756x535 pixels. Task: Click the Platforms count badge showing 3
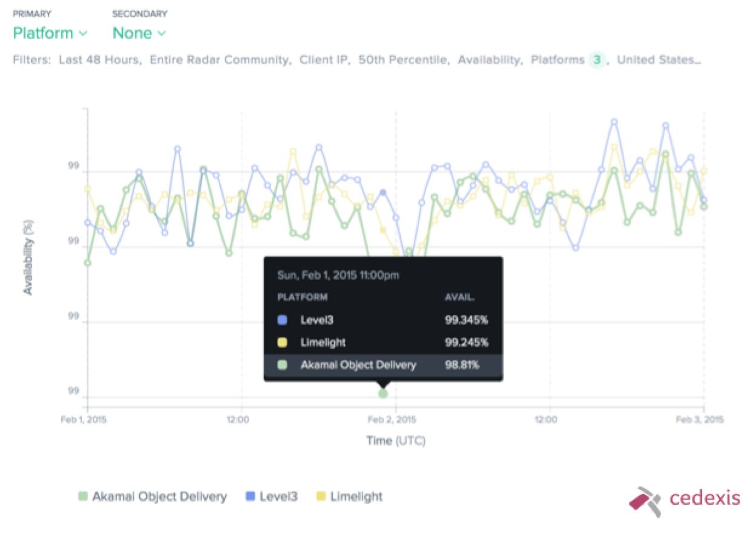tap(597, 60)
